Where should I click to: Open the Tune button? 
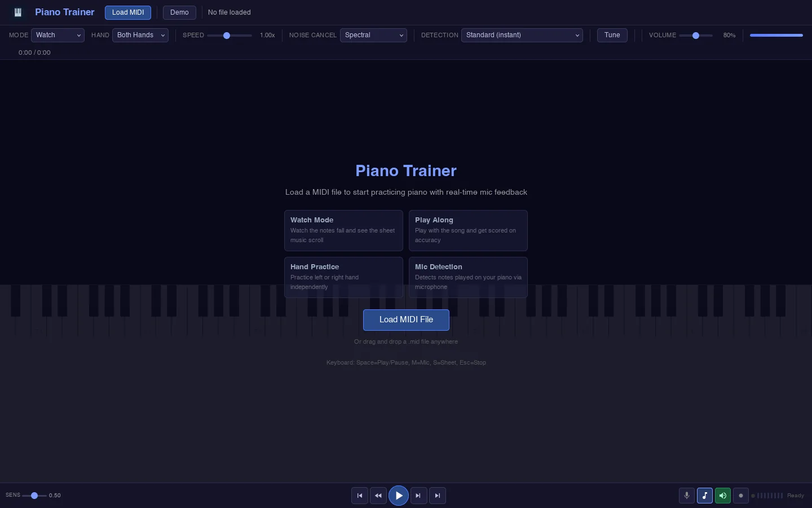[x=612, y=35]
